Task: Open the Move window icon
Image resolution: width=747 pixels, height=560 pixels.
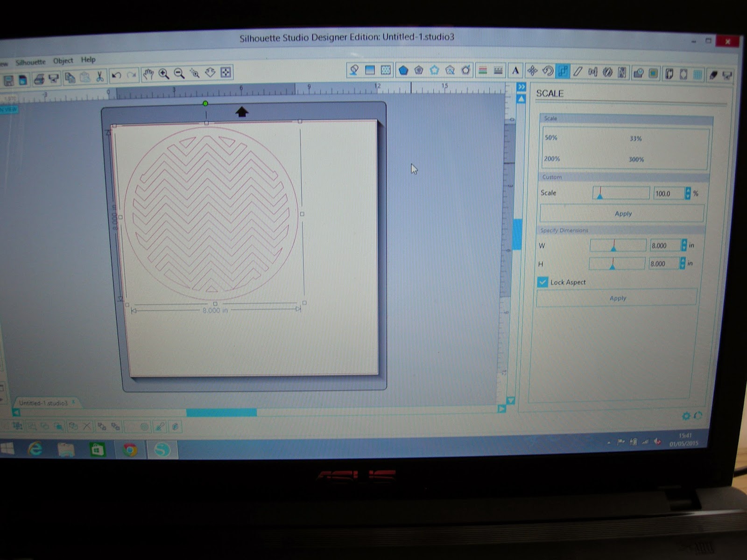Action: (532, 71)
